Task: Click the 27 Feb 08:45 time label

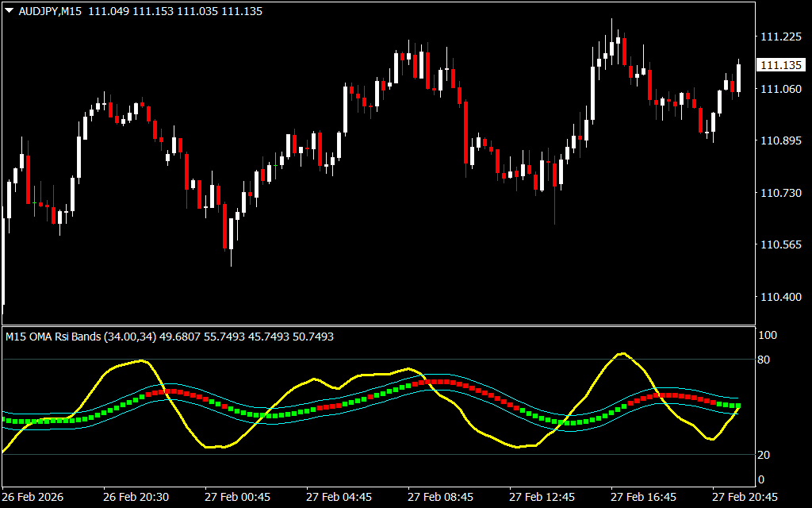Action: click(x=440, y=497)
